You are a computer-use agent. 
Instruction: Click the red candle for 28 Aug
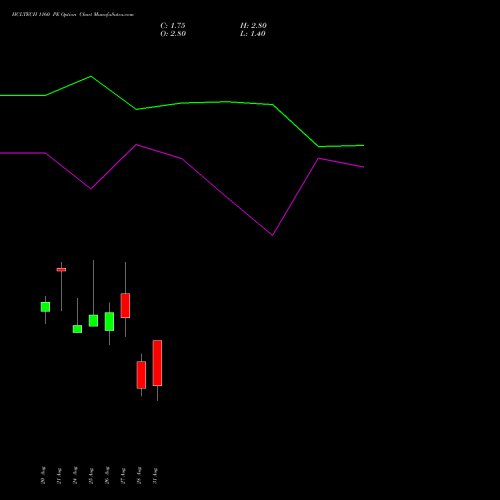(x=141, y=375)
